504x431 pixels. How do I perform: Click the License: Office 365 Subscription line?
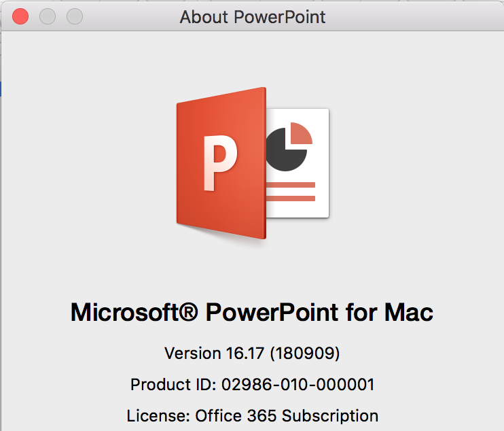click(252, 415)
